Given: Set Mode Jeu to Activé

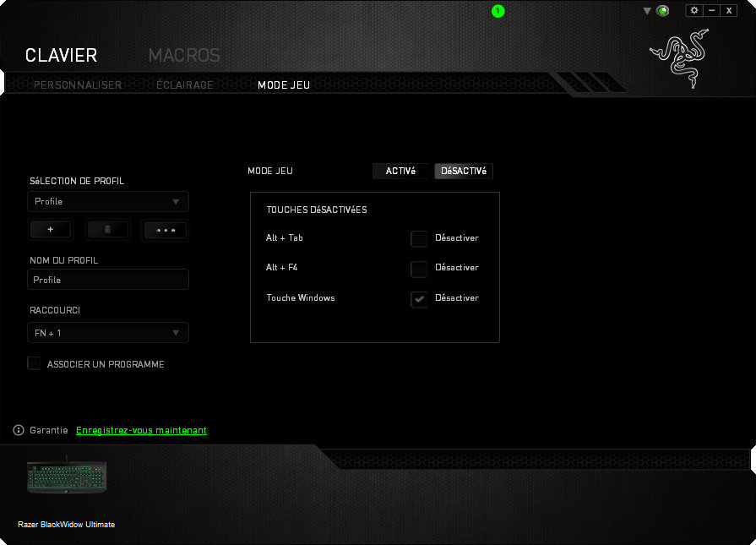Looking at the screenshot, I should point(400,171).
